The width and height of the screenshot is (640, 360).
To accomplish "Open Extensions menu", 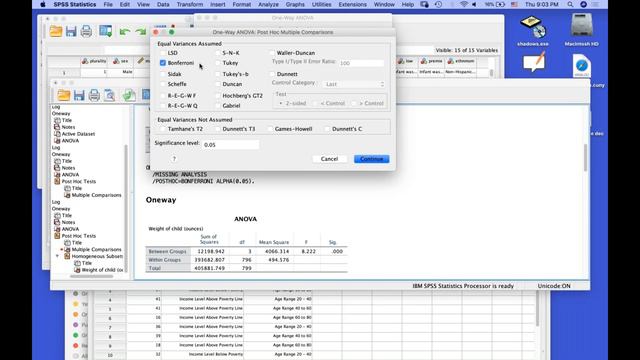I will coord(353,4).
